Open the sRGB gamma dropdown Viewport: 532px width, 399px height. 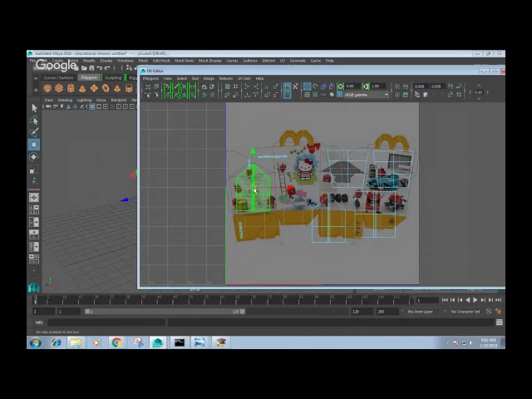click(x=366, y=95)
